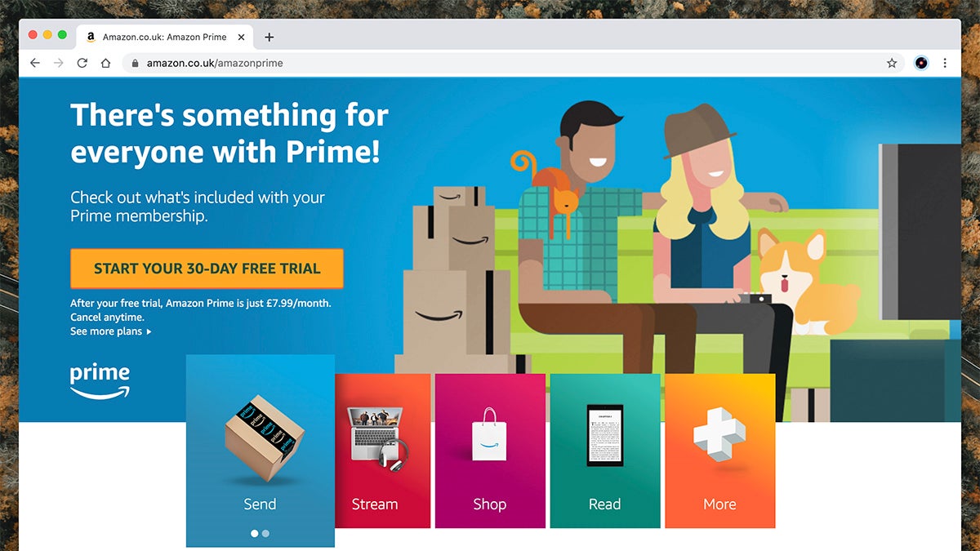
Task: Switch to second carousel dot under Send
Action: (x=265, y=533)
